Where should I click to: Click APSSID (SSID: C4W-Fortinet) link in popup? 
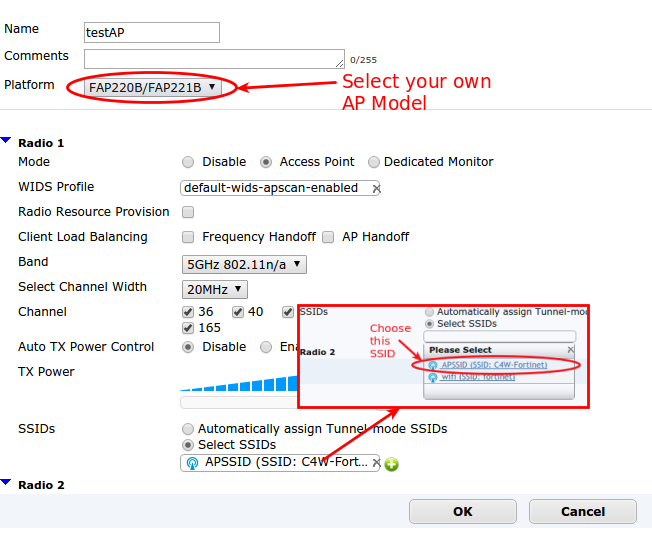coord(494,365)
